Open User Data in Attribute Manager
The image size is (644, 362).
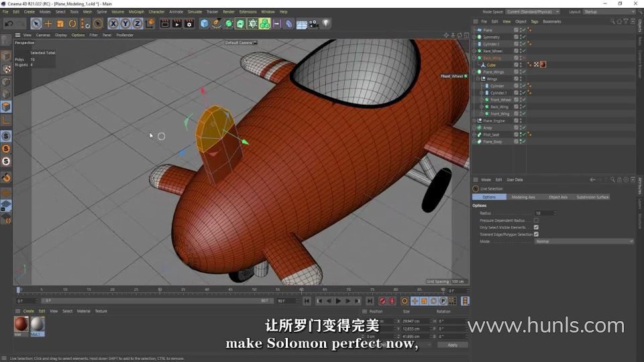pos(515,180)
